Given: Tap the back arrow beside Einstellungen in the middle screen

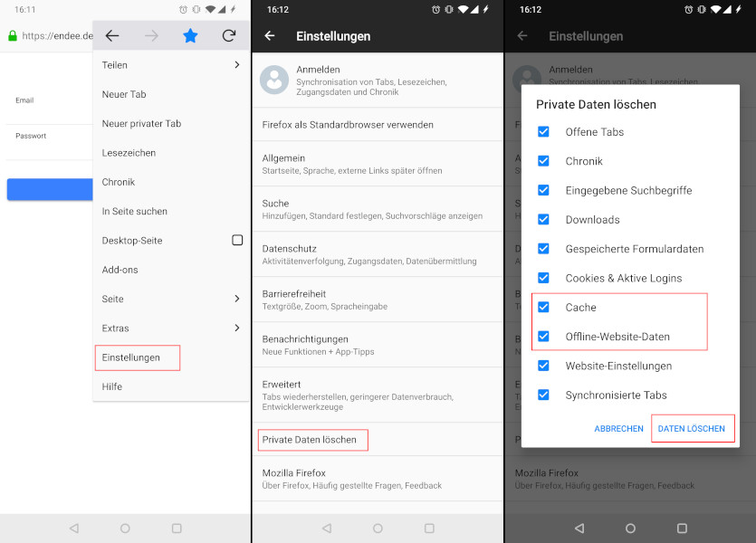Looking at the screenshot, I should click(270, 36).
